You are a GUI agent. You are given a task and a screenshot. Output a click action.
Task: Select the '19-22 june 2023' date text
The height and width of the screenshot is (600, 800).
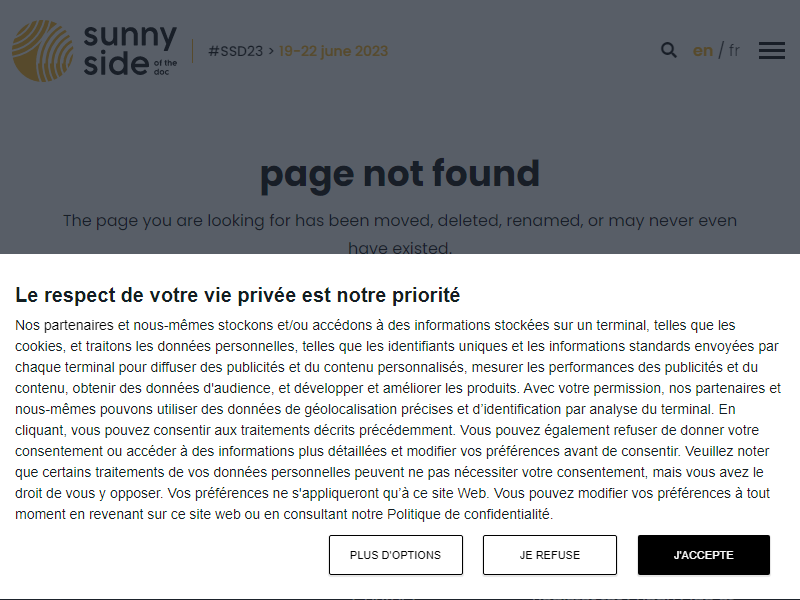333,51
